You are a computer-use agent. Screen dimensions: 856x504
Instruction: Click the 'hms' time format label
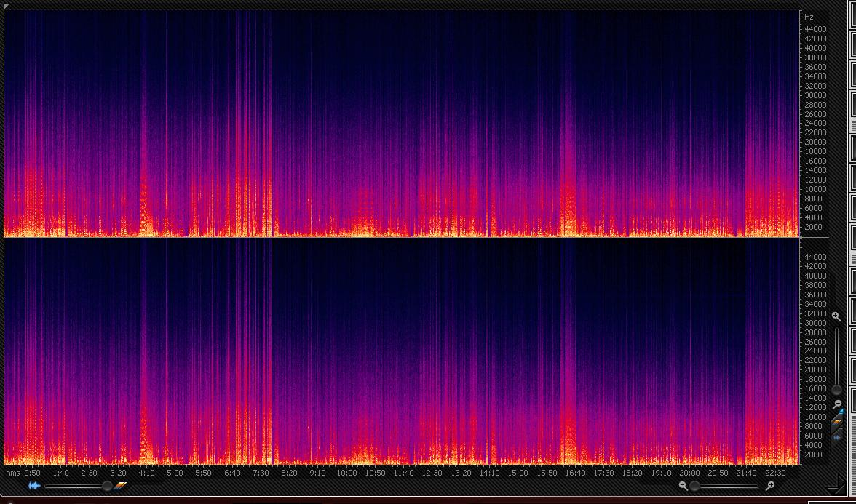coord(12,473)
